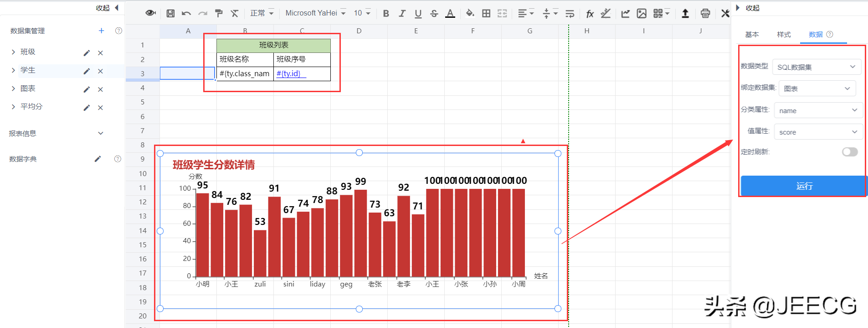Collapse the right panel via 收起
The height and width of the screenshot is (328, 868).
tap(748, 8)
